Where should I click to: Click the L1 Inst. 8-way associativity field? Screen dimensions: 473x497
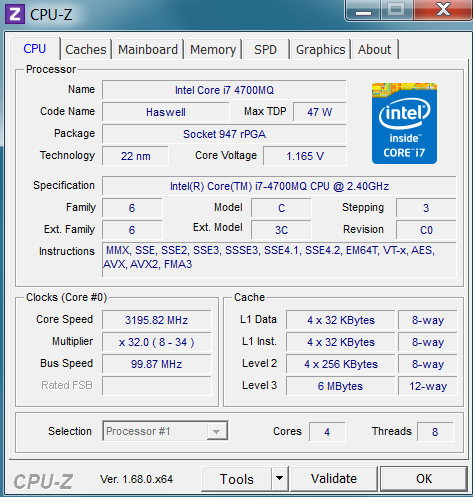[x=428, y=342]
